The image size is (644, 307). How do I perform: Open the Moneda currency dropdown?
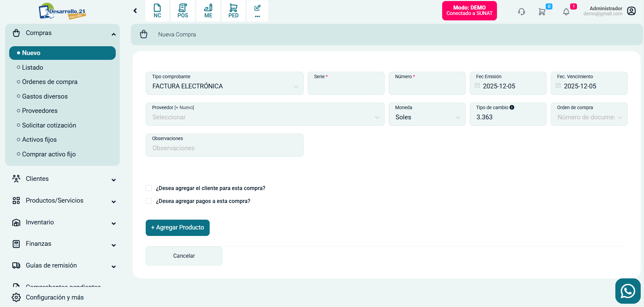click(427, 117)
